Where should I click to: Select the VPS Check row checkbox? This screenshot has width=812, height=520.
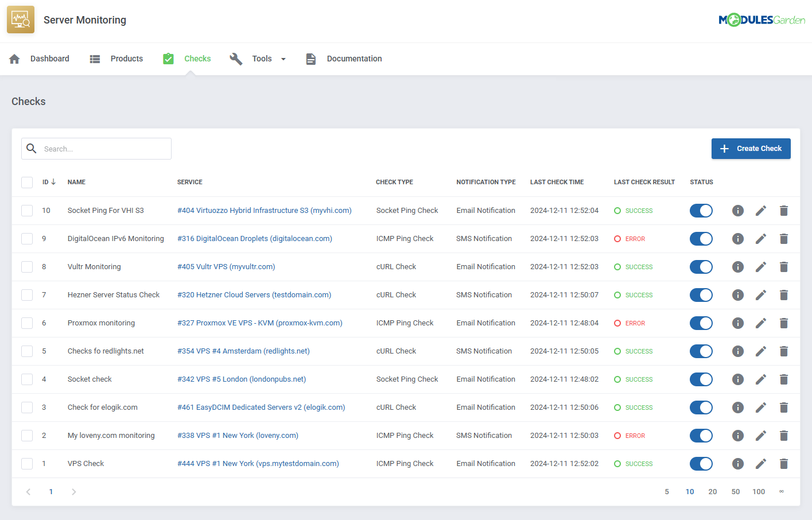click(x=27, y=464)
